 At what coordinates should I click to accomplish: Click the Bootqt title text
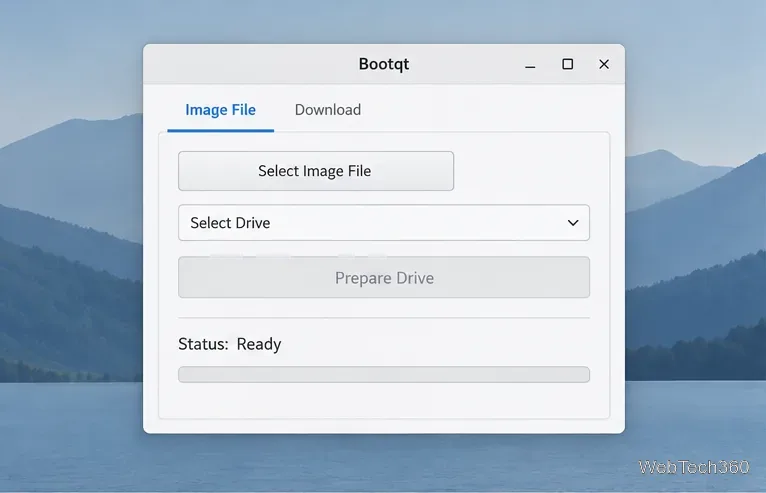click(x=384, y=64)
